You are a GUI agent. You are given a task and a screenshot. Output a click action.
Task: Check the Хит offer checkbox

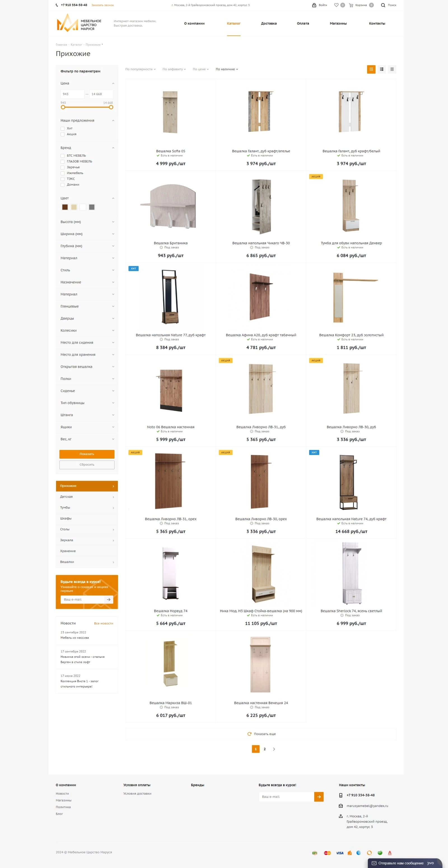[x=62, y=128]
